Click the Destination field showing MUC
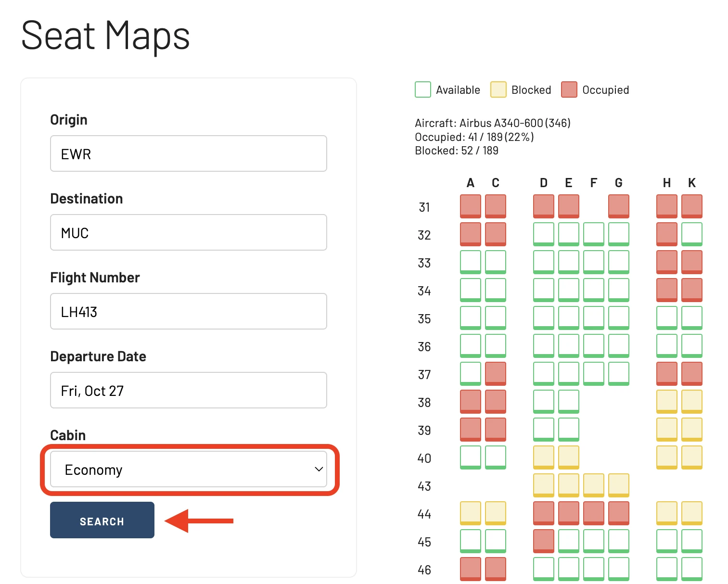 pyautogui.click(x=189, y=232)
